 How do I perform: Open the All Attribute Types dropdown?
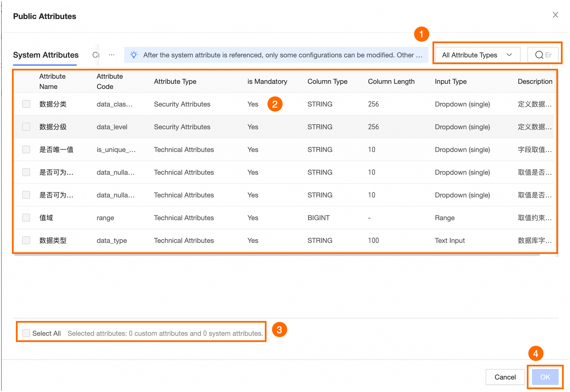[x=477, y=55]
